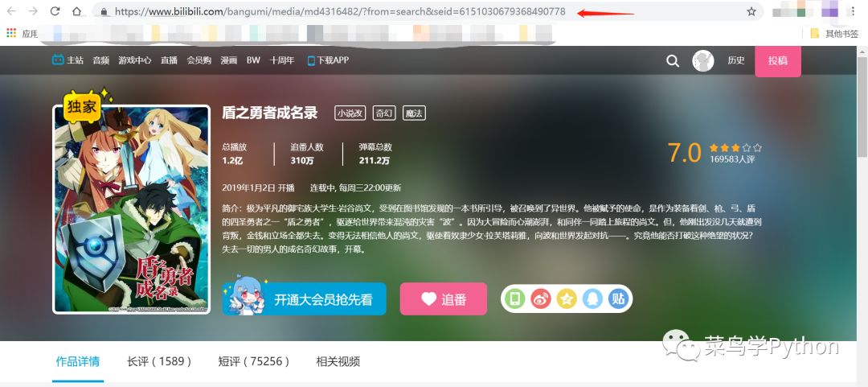This screenshot has width=868, height=387.
Task: Click the 2019年1月2日 开播 text
Action: (259, 187)
